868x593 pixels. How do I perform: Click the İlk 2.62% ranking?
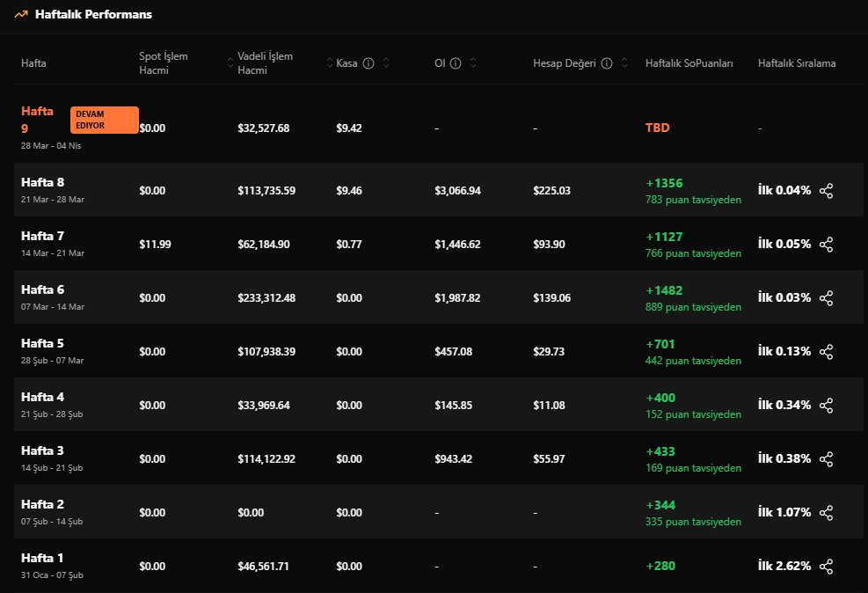click(x=784, y=567)
